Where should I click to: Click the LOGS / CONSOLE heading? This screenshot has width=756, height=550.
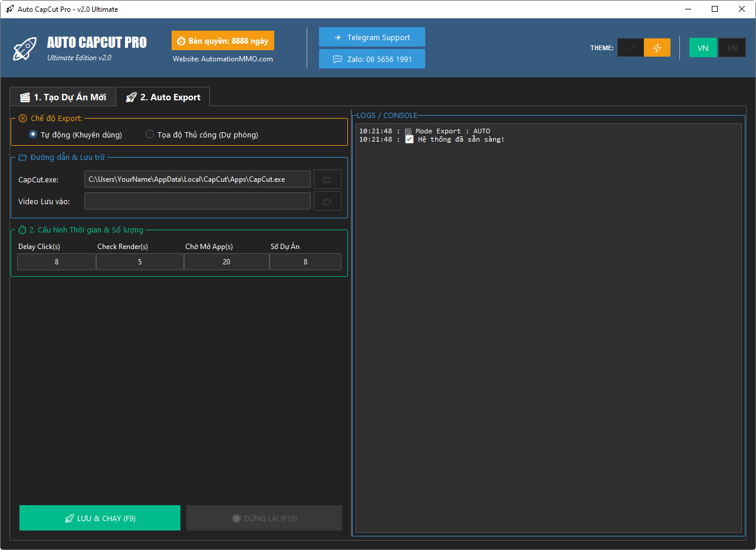[x=387, y=116]
